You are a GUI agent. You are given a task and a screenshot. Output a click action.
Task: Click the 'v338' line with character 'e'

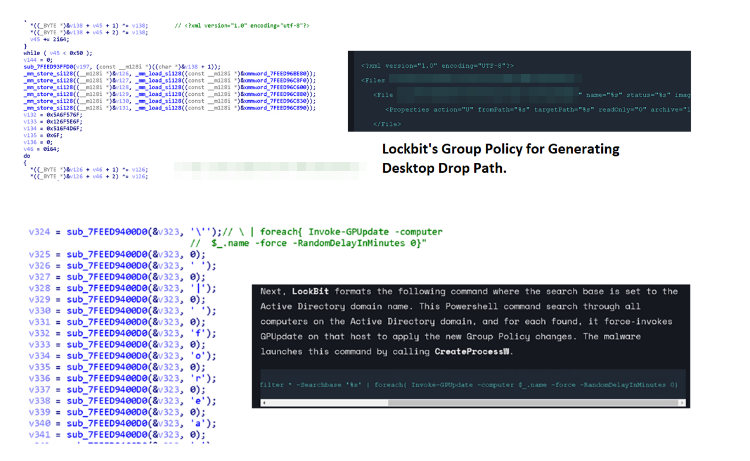[122, 401]
